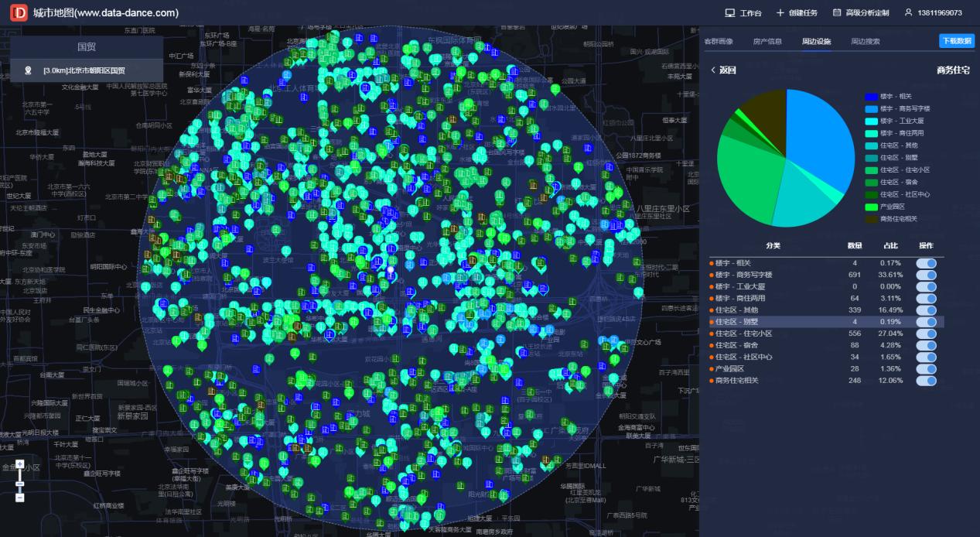The width and height of the screenshot is (980, 537).
Task: Click the 占比 column header
Action: pyautogui.click(x=890, y=245)
